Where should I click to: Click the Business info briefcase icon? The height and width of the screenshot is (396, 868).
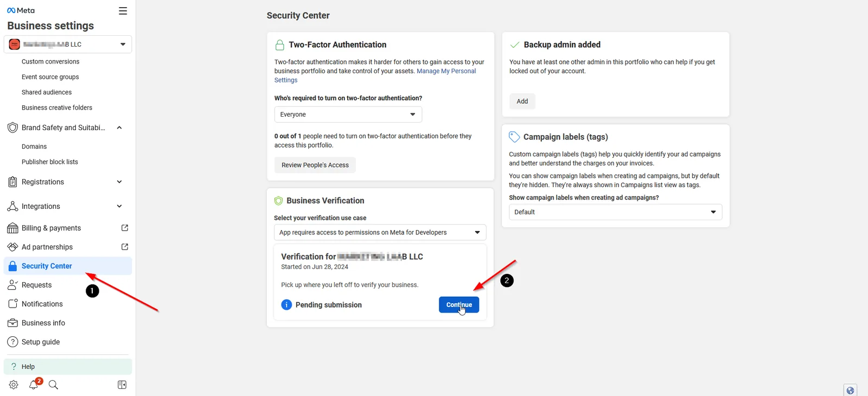click(x=12, y=323)
